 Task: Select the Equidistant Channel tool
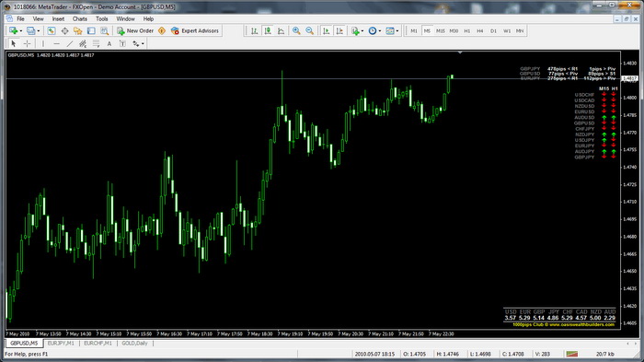point(83,43)
